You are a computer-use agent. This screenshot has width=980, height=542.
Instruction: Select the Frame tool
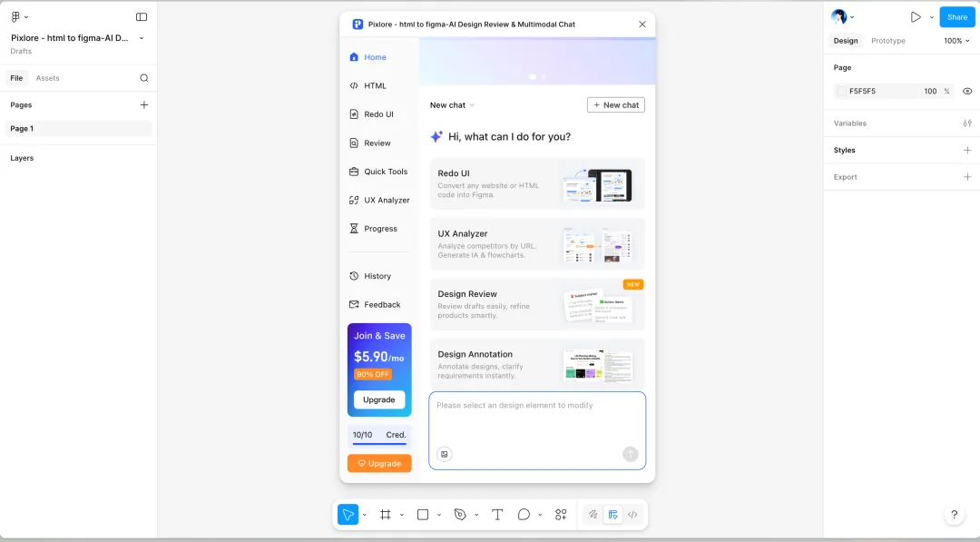coord(386,515)
